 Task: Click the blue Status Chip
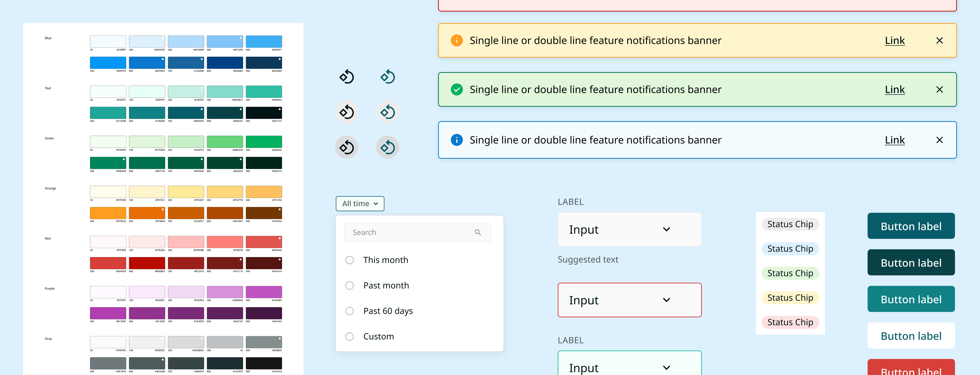pos(790,249)
